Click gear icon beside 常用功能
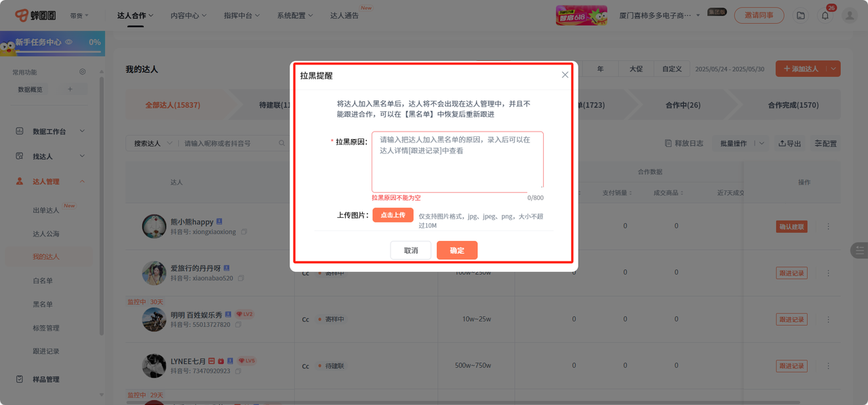Image resolution: width=868 pixels, height=405 pixels. point(83,72)
